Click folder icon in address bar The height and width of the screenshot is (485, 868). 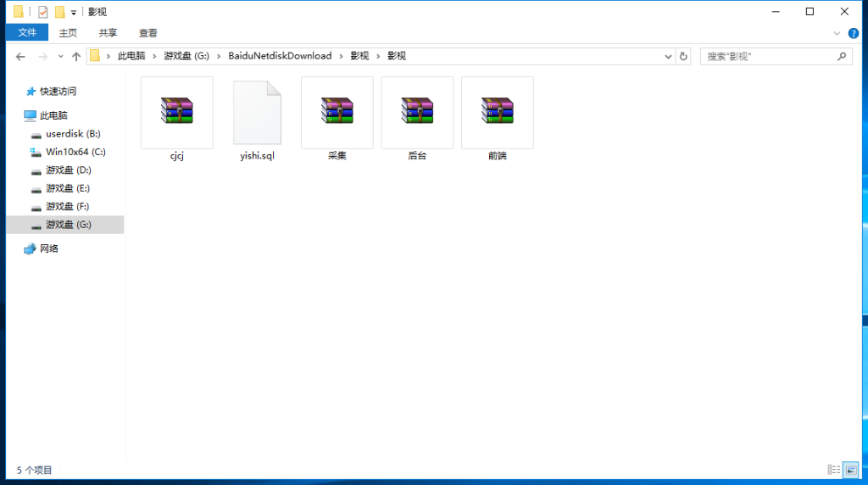pyautogui.click(x=95, y=56)
